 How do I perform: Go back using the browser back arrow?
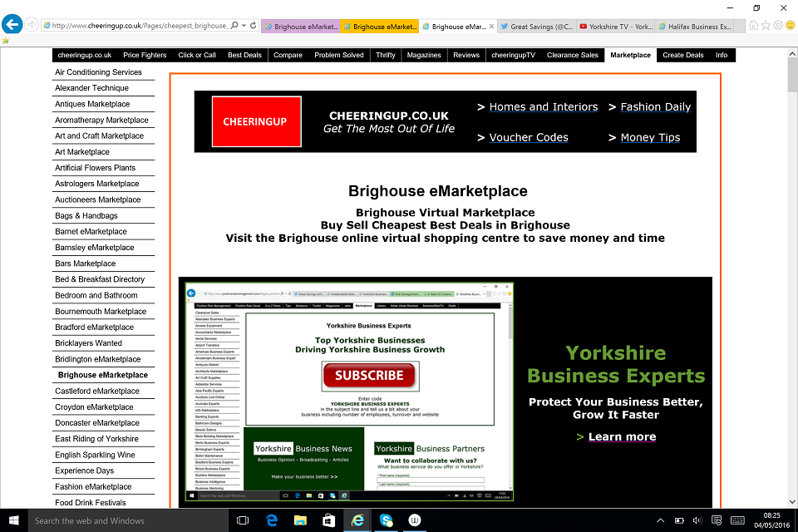tap(12, 24)
